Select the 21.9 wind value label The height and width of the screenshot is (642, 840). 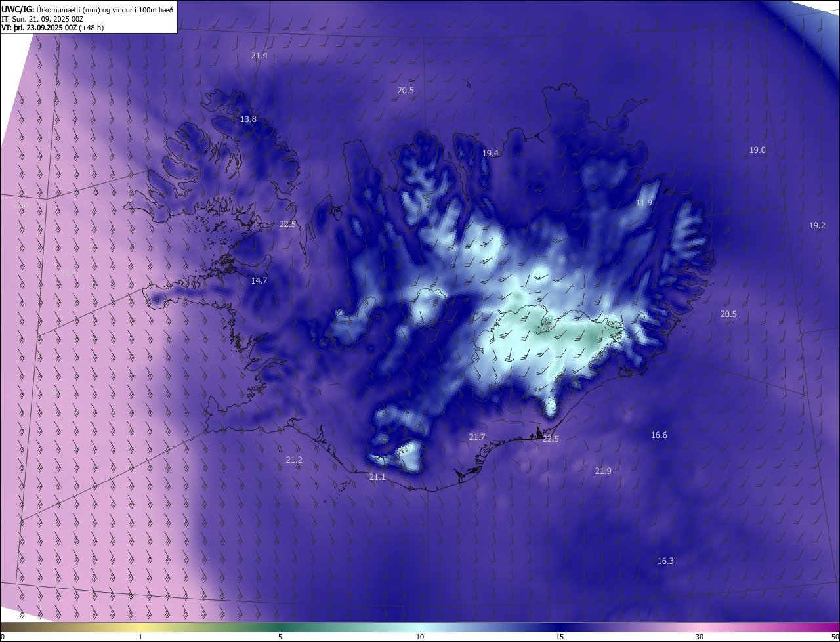click(x=603, y=471)
